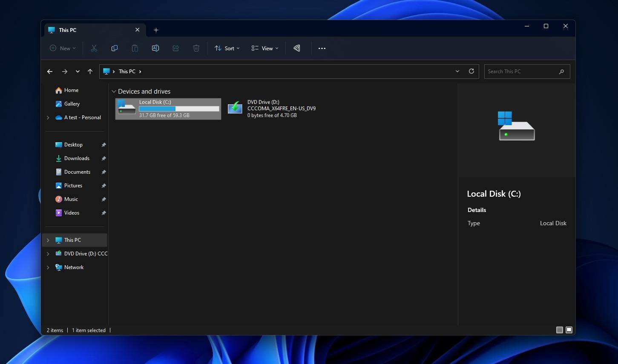Collapse the Devices and drives group
618x364 pixels.
(114, 91)
